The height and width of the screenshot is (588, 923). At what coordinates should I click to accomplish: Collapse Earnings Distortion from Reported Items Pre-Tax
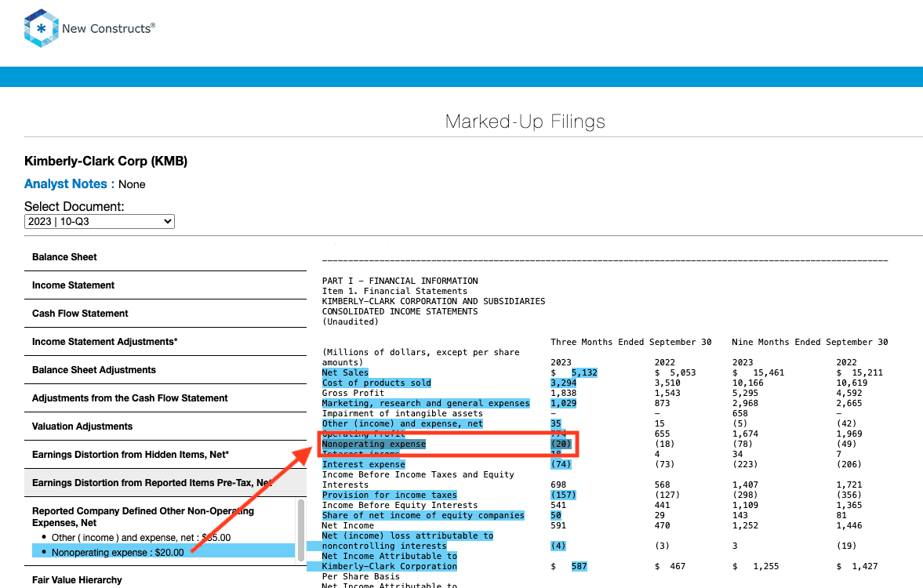tap(165, 483)
